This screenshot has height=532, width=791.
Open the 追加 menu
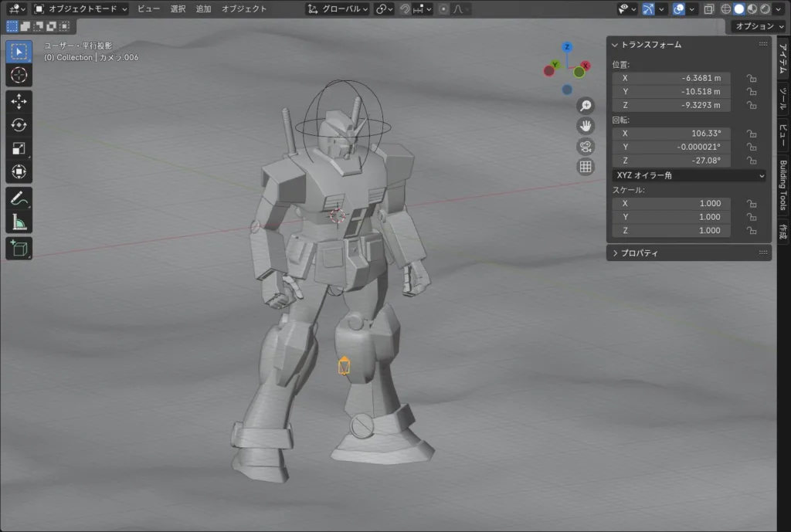point(204,9)
